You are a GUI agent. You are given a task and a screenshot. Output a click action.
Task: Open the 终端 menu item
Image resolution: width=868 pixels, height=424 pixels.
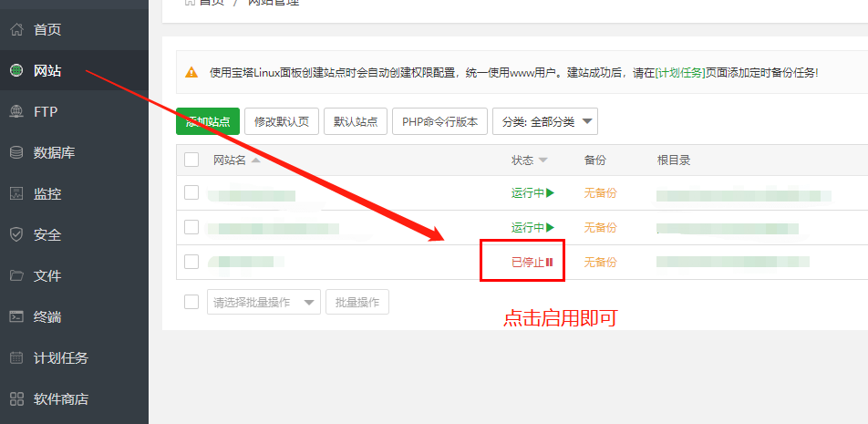74,317
